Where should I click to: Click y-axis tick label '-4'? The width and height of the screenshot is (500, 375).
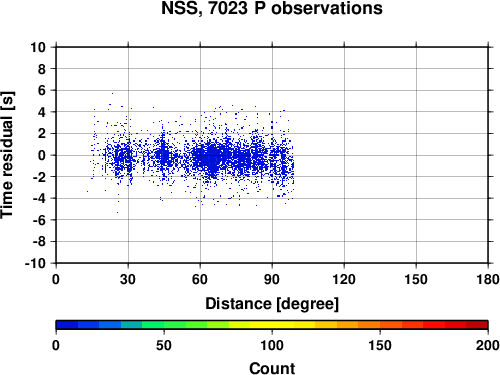(39, 199)
